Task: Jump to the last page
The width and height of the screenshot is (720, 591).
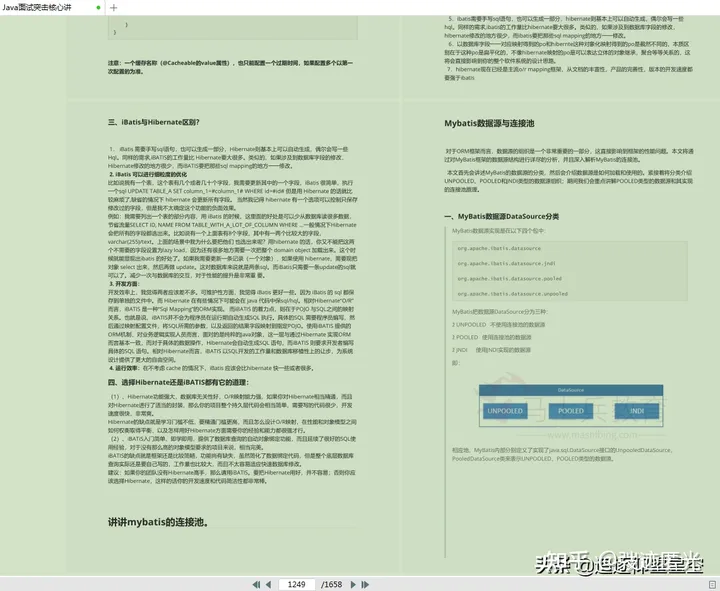Action: 365,585
